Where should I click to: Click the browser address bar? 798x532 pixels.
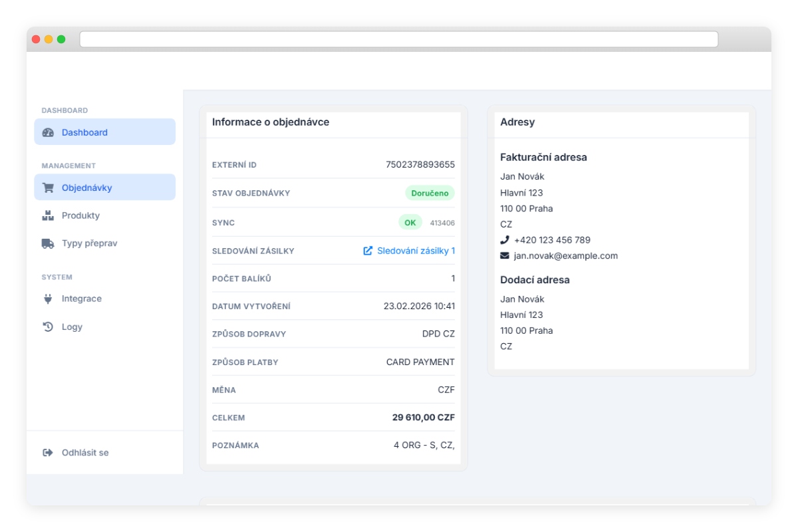point(399,39)
